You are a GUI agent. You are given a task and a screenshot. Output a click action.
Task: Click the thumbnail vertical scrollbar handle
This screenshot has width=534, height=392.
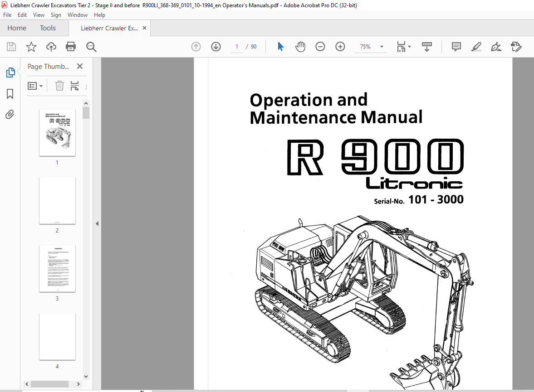point(86,113)
